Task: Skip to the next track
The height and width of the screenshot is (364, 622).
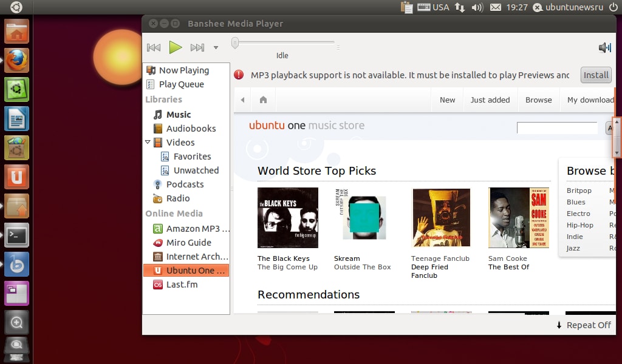Action: [x=197, y=47]
